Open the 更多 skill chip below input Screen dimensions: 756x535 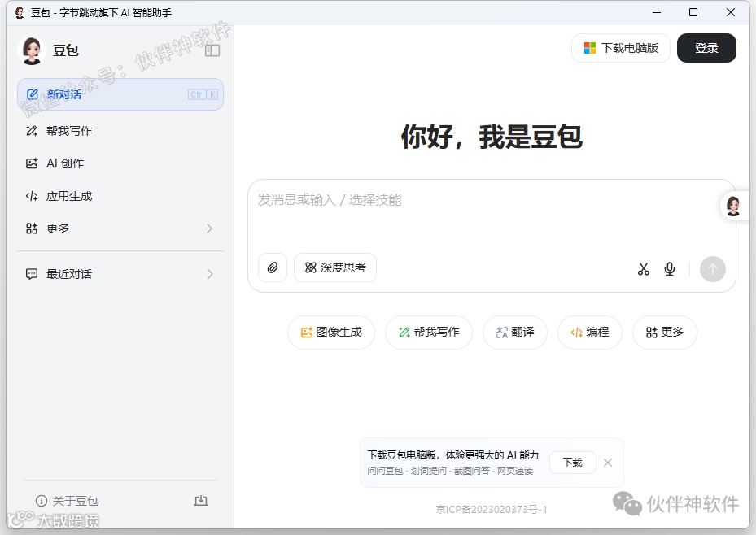point(664,333)
